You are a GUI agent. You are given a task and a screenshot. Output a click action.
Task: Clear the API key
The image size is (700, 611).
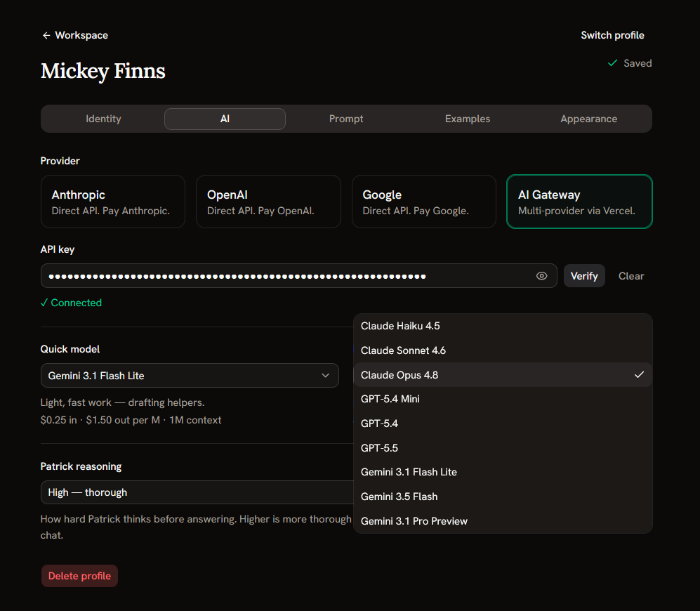tap(630, 276)
